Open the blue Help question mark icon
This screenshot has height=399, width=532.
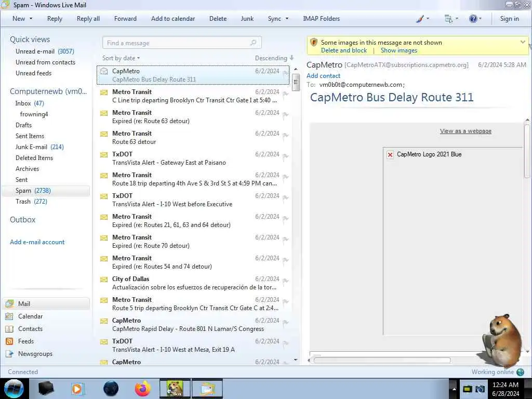pos(473,19)
